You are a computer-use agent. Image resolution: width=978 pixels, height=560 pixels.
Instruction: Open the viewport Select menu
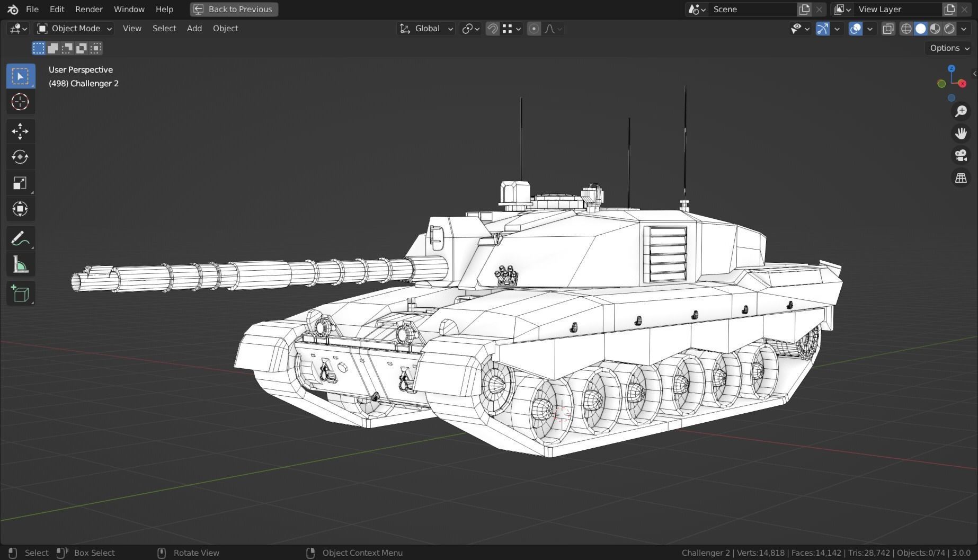(x=164, y=29)
